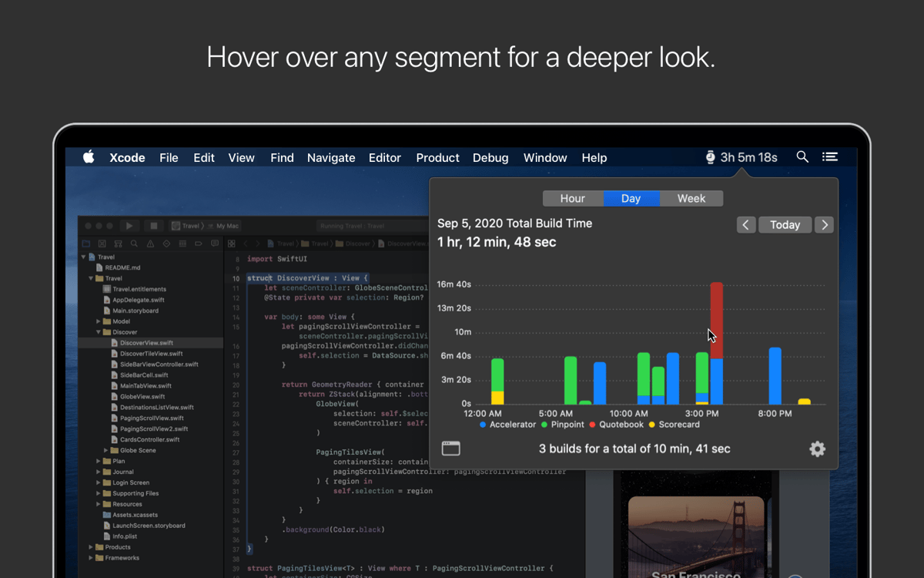Click the build time status item showing 3h 5m 18s
Image resolution: width=924 pixels, height=578 pixels.
742,157
